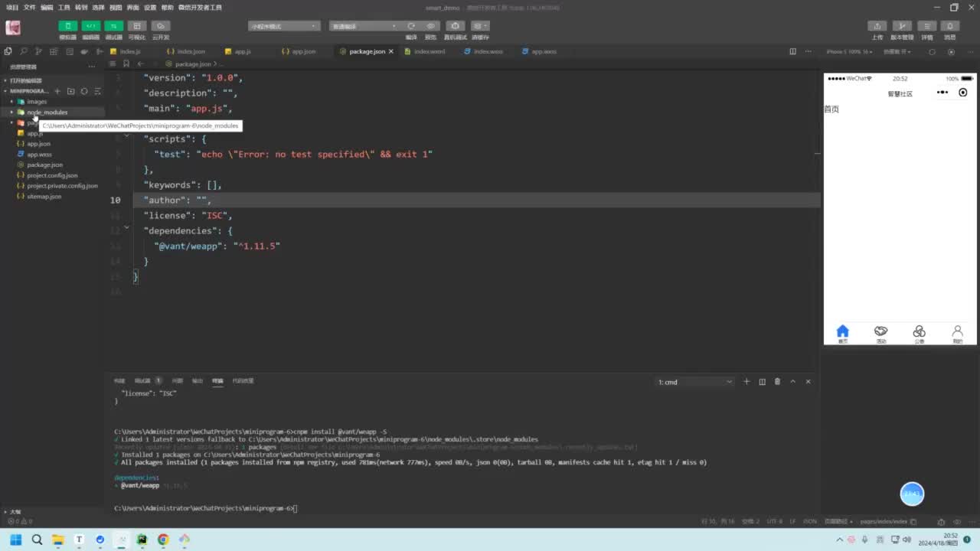Open the 详情 details panel
The width and height of the screenshot is (980, 551).
tap(927, 26)
